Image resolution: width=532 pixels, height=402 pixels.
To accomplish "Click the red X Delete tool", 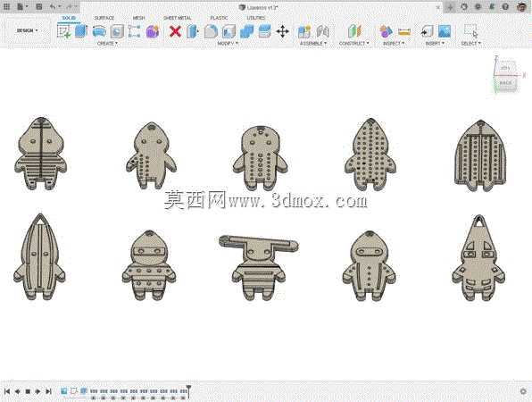I will [x=175, y=31].
